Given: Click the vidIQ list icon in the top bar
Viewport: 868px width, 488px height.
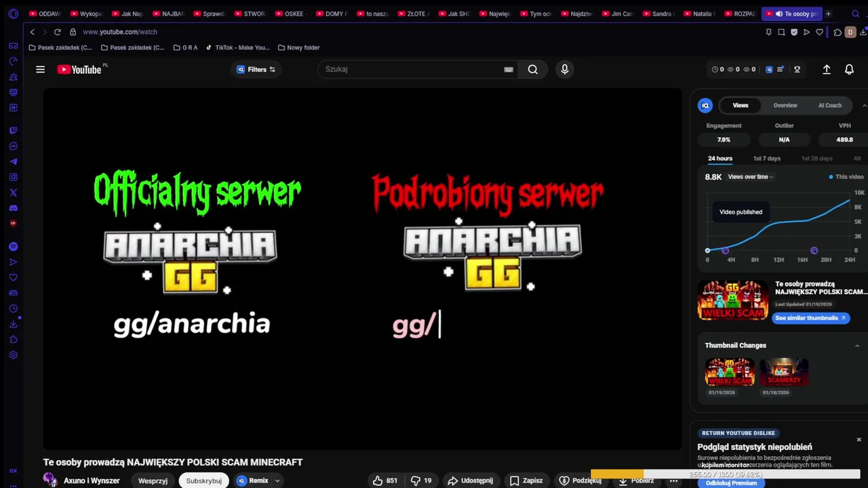Looking at the screenshot, I should click(781, 69).
